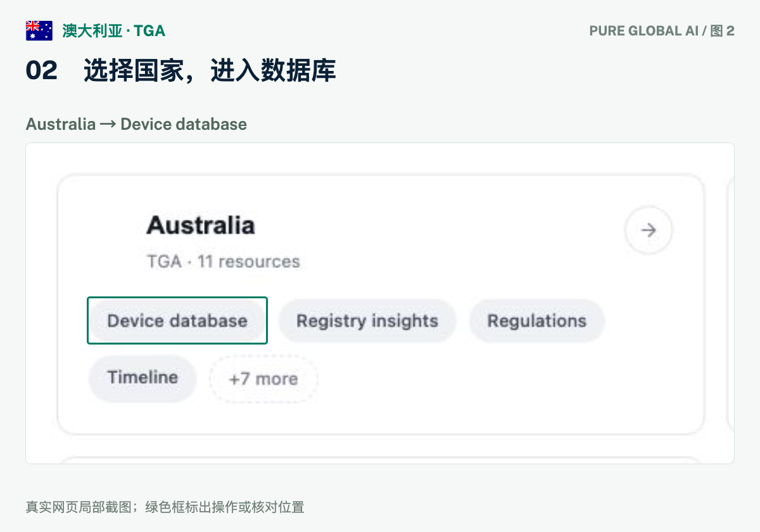Click the PURE GLOBAL AI / 图 2 label

coord(662,31)
